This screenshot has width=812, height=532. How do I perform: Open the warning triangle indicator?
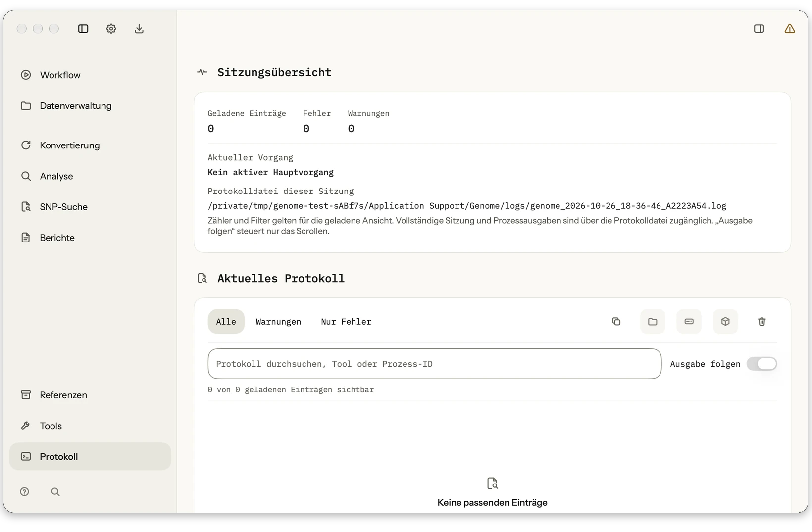coord(790,29)
